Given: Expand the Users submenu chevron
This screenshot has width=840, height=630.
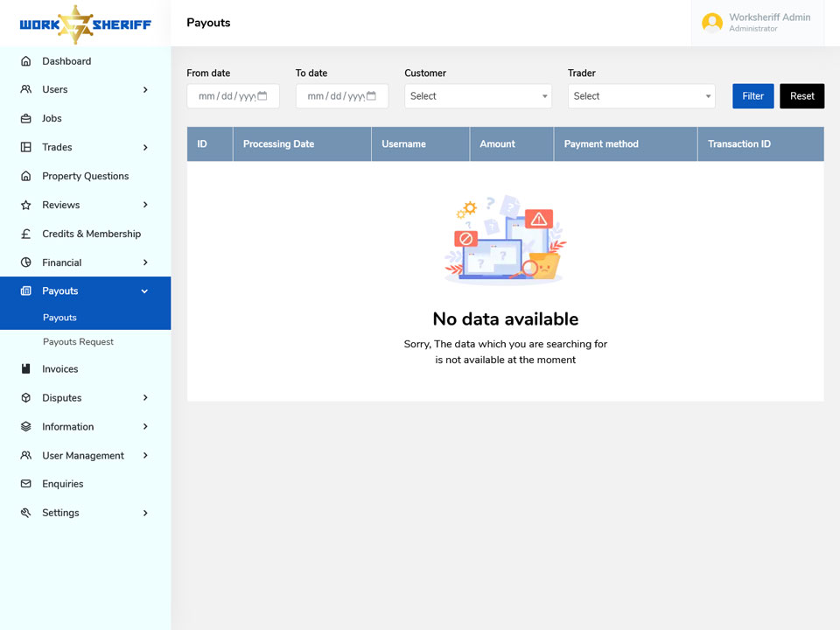Looking at the screenshot, I should pos(145,89).
